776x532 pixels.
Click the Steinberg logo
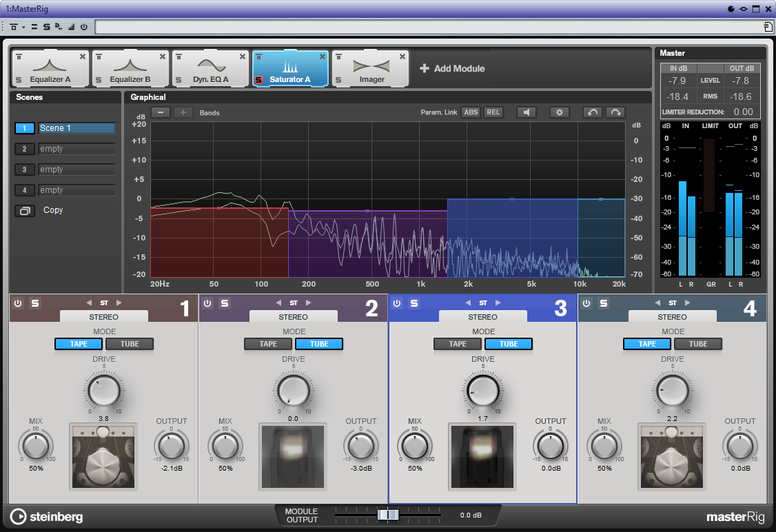point(47,517)
